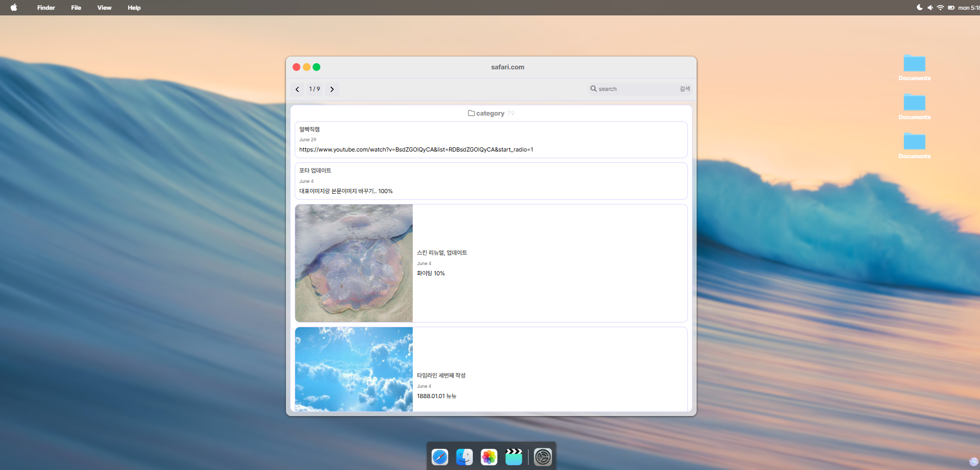Click the page indicator 1 / 9

click(x=315, y=89)
